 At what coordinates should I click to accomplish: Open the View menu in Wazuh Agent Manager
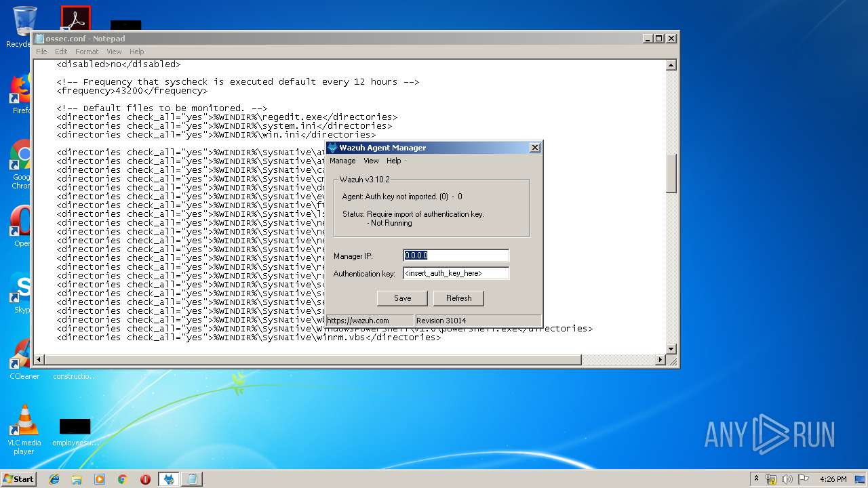(371, 161)
